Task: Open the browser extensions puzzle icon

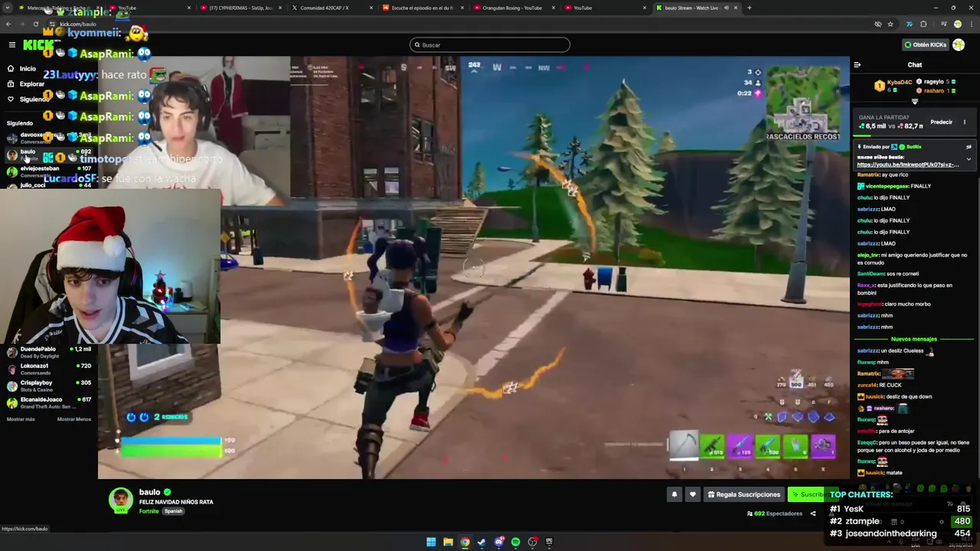Action: (x=923, y=24)
